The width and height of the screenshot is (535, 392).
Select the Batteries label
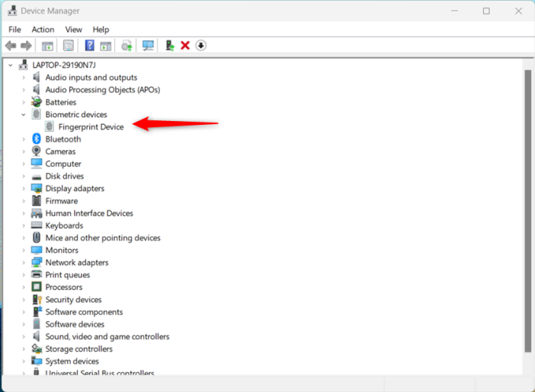point(61,102)
